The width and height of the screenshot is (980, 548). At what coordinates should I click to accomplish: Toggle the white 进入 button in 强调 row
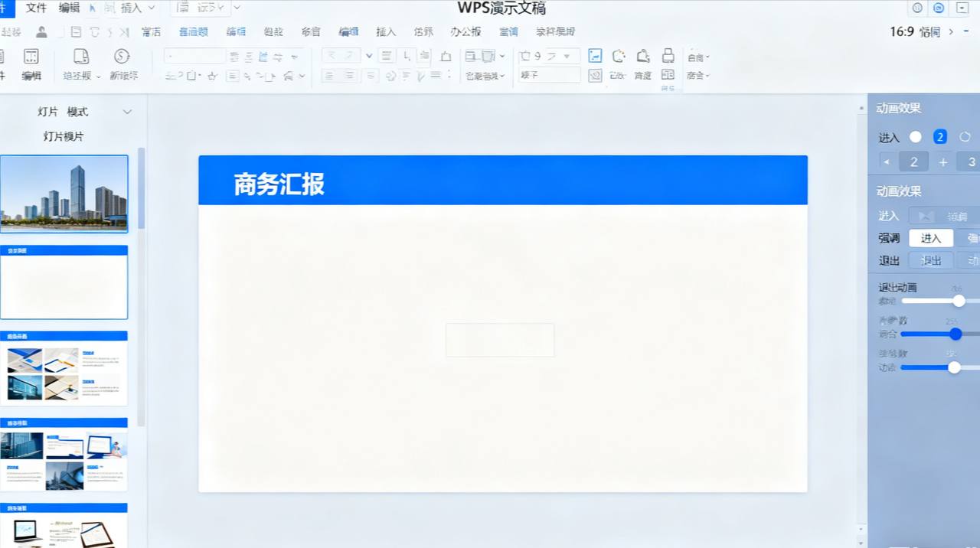[x=930, y=238]
